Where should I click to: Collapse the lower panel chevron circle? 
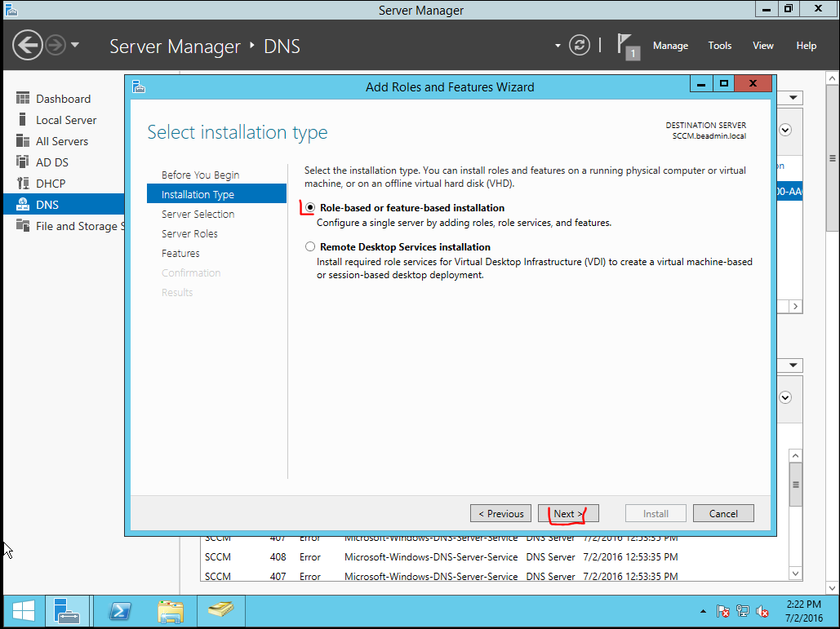785,397
